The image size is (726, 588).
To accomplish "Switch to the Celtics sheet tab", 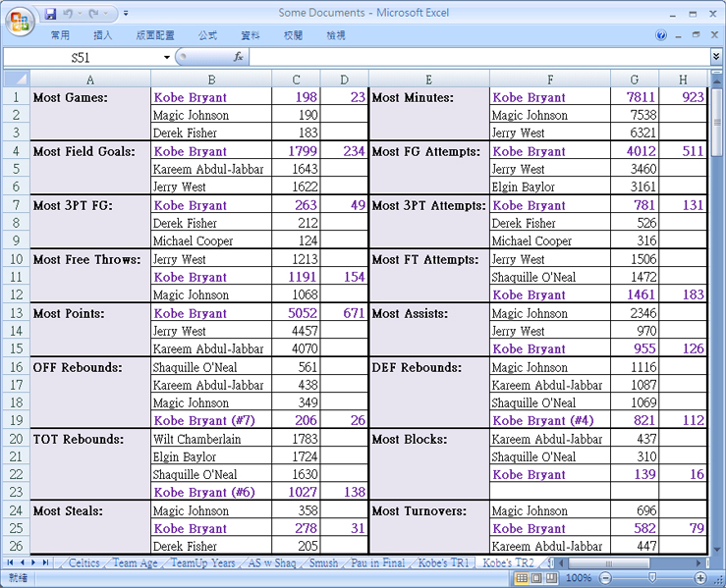I will point(84,563).
